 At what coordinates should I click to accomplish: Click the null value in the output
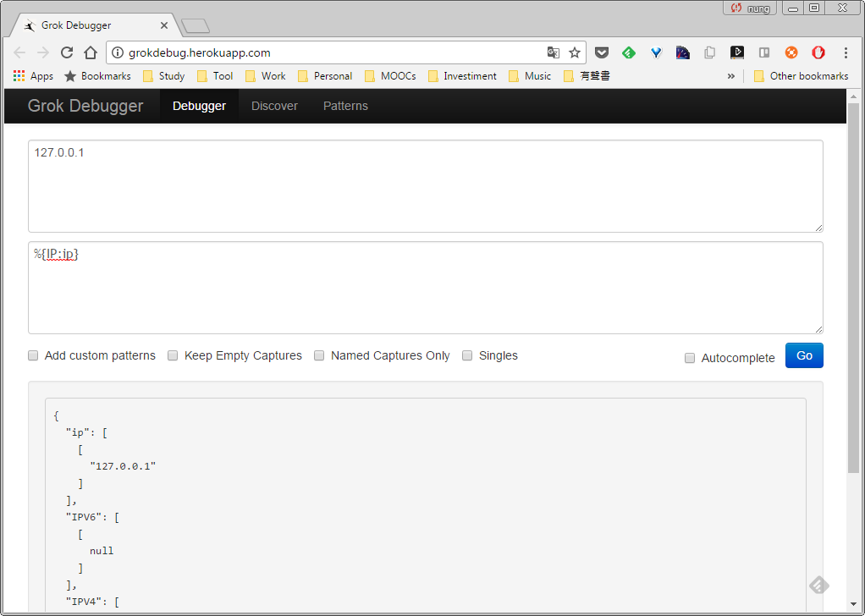click(102, 551)
